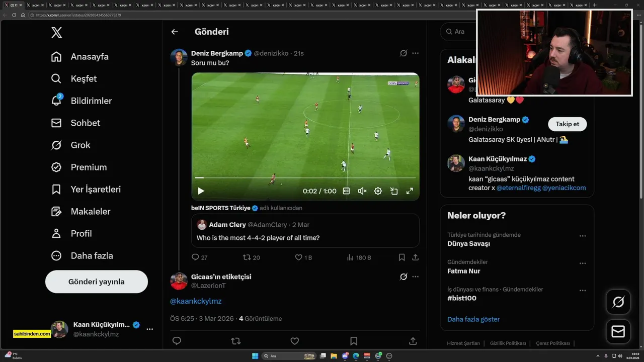
Task: Reply to the LazerionT post
Action: [x=177, y=341]
